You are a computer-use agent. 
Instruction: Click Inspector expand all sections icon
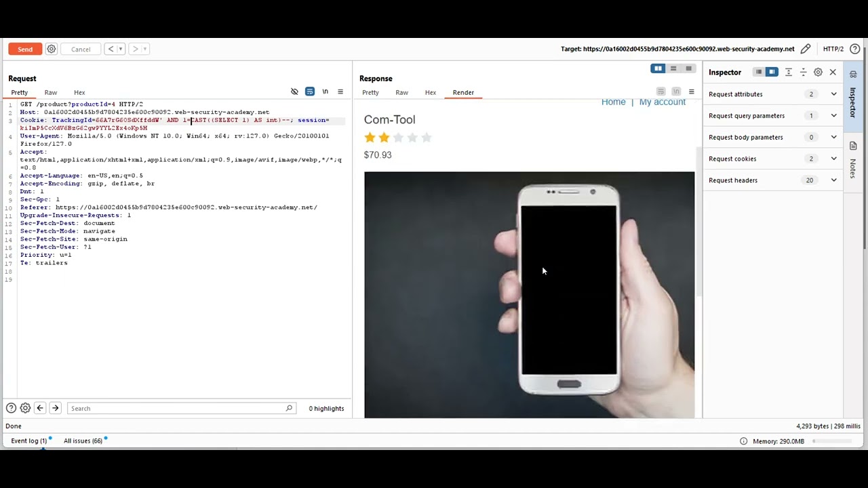(x=789, y=72)
